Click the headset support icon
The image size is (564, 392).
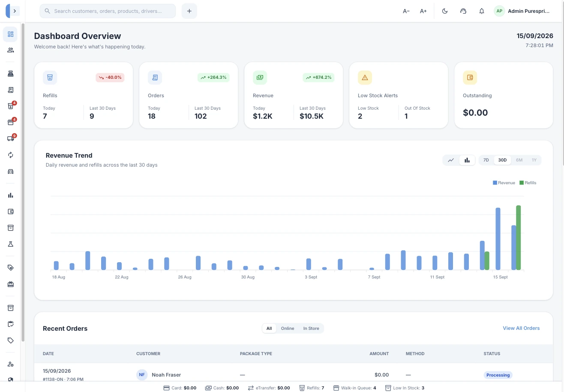click(463, 11)
